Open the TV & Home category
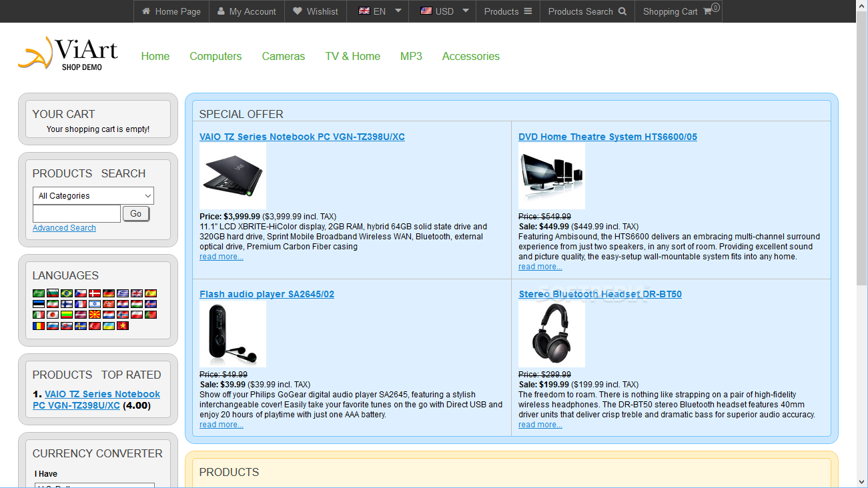The image size is (868, 488). [353, 56]
